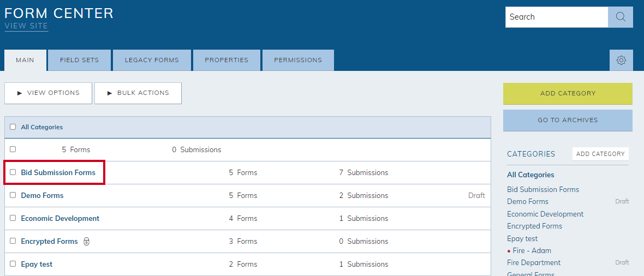Click "3 Forms" in Encrypted Forms row
The width and height of the screenshot is (644, 276).
tap(243, 242)
